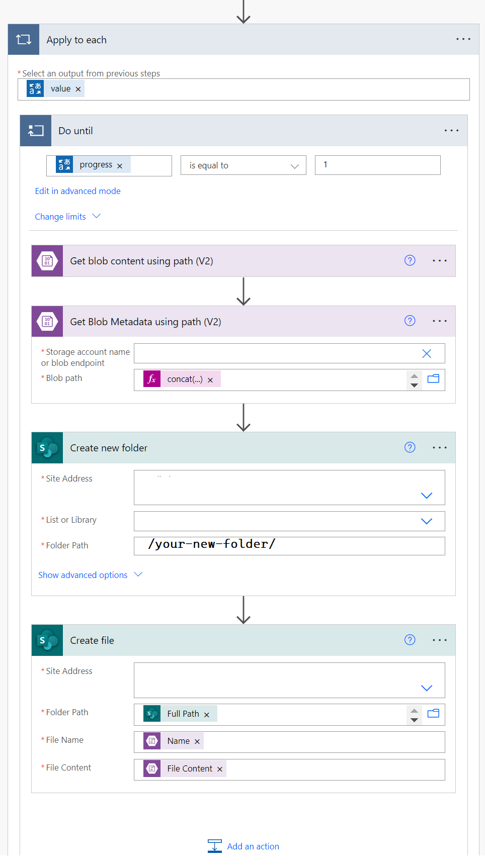485x868 pixels.
Task: Click the Storage account name input field
Action: (x=289, y=353)
